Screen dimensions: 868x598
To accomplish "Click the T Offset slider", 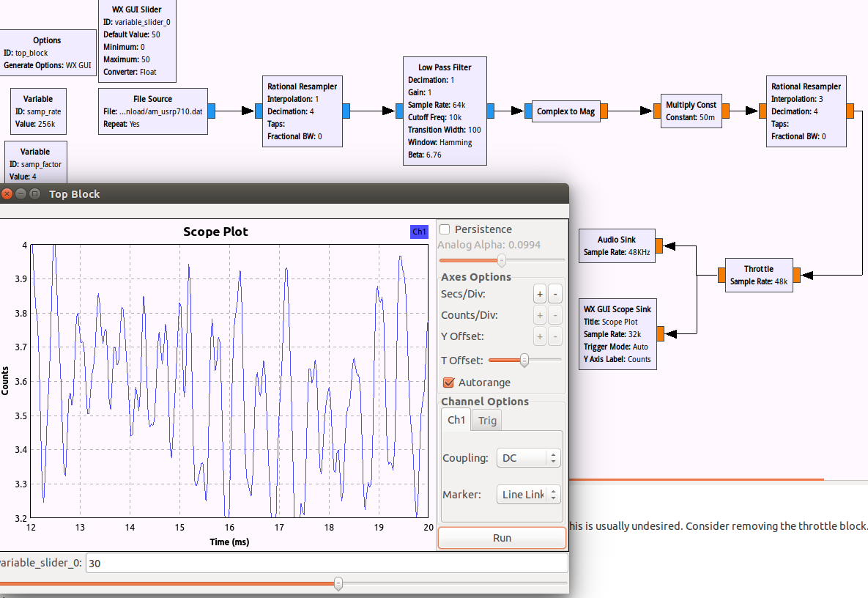I will click(x=524, y=360).
